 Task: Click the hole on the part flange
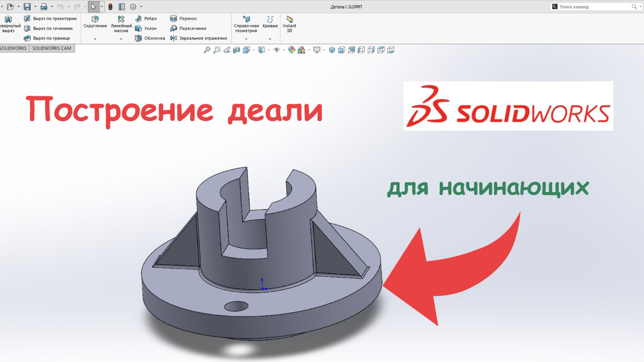pos(236,306)
